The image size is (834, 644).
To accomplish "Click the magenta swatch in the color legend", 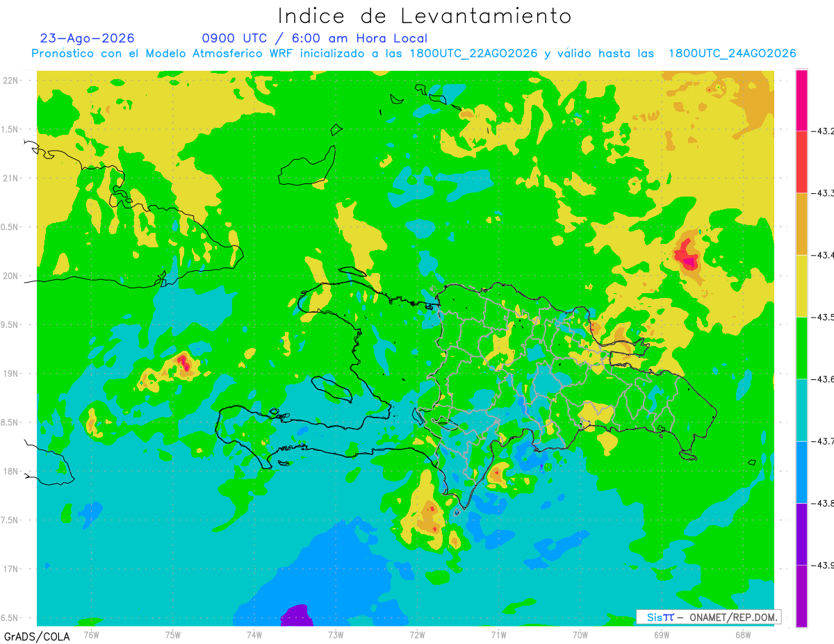I will pos(801,100).
